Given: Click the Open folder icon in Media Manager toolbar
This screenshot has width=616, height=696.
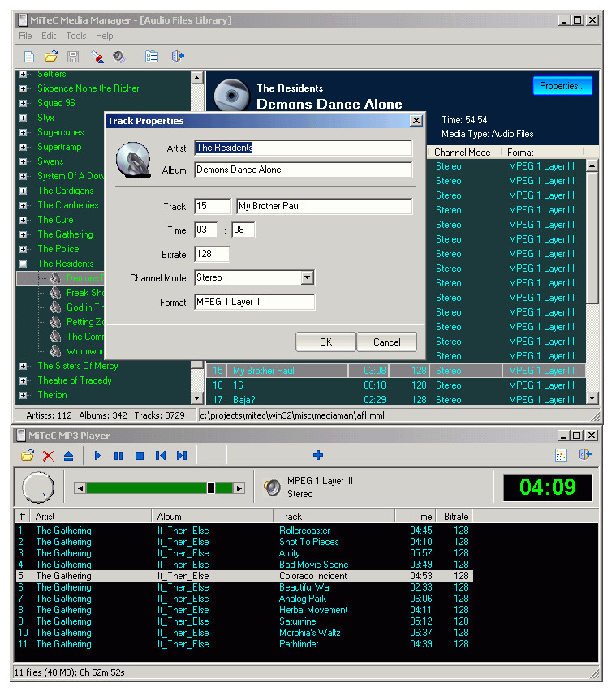Looking at the screenshot, I should pyautogui.click(x=51, y=56).
